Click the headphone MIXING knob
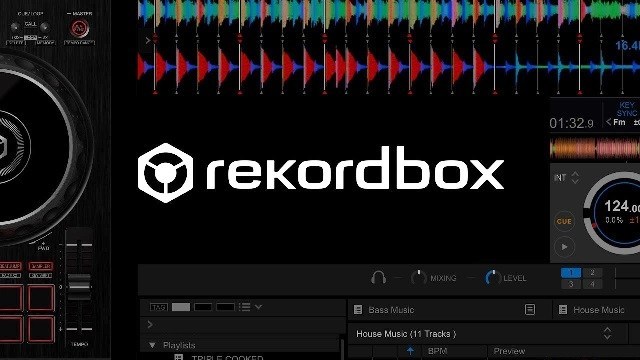Image resolution: width=640 pixels, height=360 pixels. click(418, 278)
